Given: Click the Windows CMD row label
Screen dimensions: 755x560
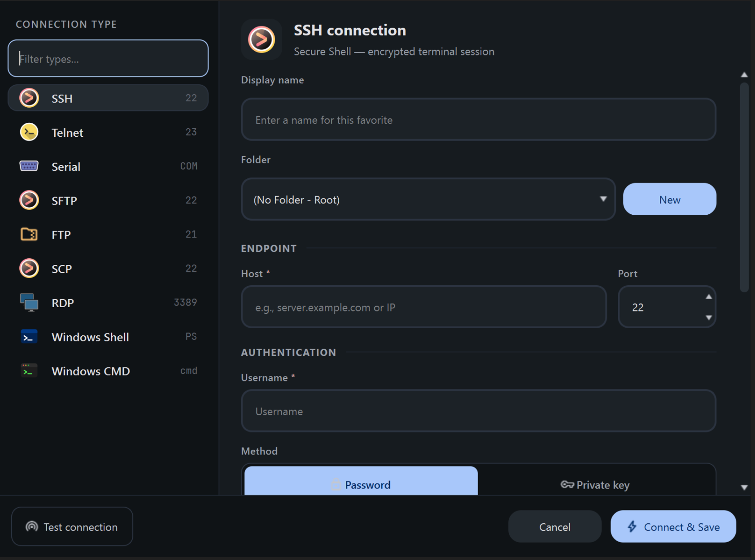Looking at the screenshot, I should pos(91,371).
